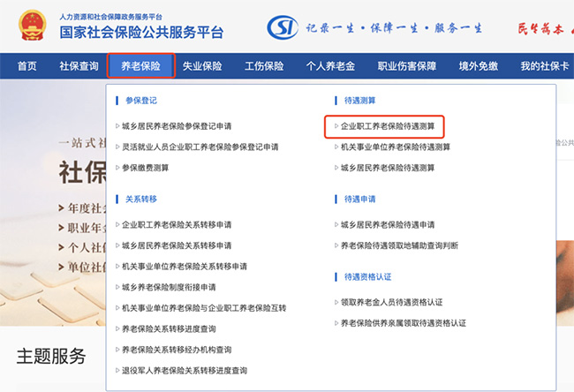Open 城乡居民养老保险参保登记申请 link
Screen dimensions: 574x392
click(177, 126)
